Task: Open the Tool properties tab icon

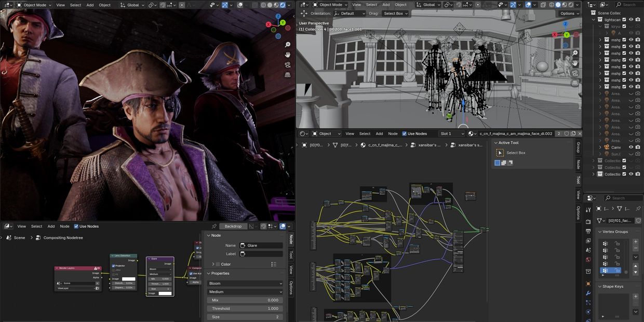Action: pyautogui.click(x=588, y=209)
